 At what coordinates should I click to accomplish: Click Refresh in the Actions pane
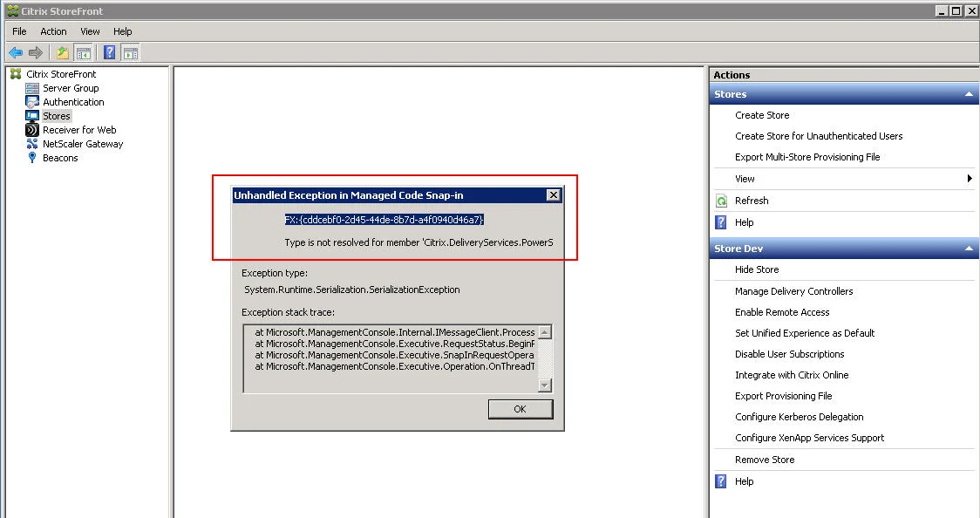click(752, 201)
